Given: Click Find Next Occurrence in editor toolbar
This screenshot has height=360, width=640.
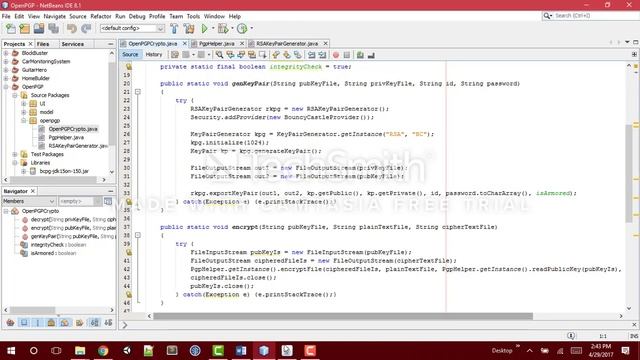Looking at the screenshot, I should click(241, 55).
